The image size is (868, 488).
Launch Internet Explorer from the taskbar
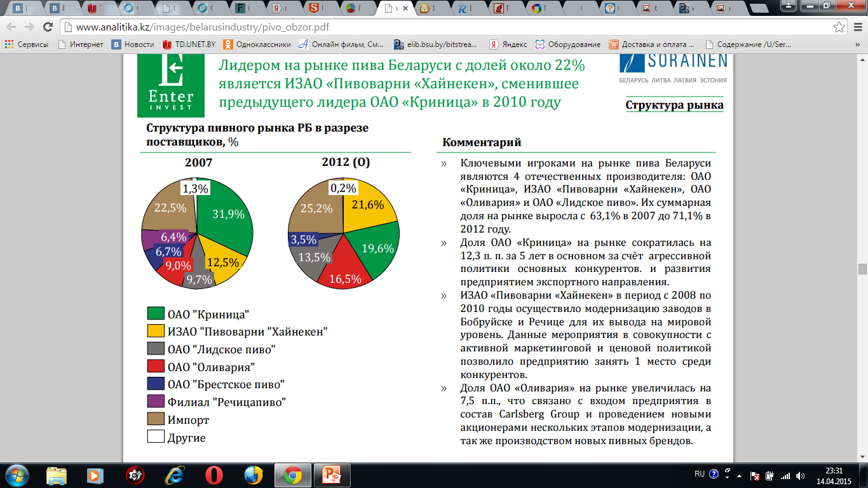pyautogui.click(x=174, y=475)
